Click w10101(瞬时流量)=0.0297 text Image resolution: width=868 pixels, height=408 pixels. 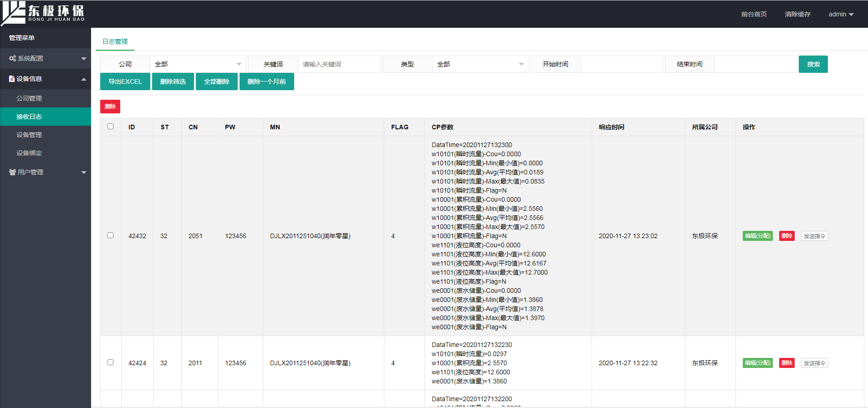(x=469, y=354)
